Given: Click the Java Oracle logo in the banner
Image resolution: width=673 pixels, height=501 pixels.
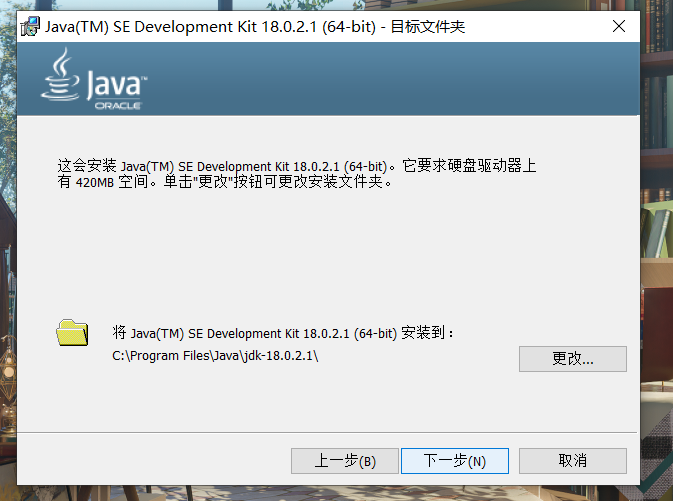Looking at the screenshot, I should [x=94, y=79].
